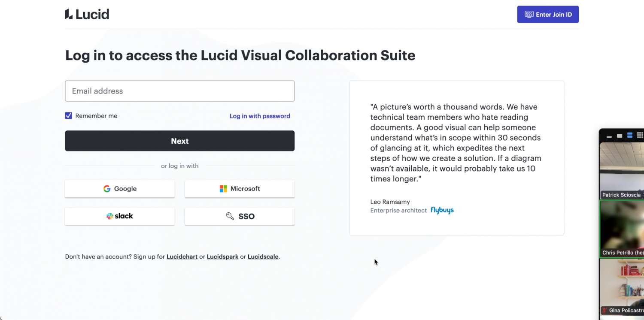Click the muted mic icon on Gina Policastro's tile

(605, 310)
